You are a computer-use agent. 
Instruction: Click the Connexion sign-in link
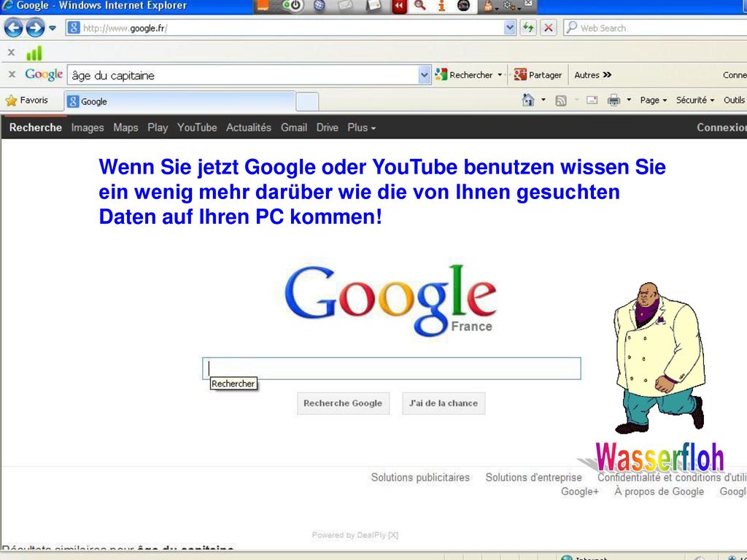point(721,127)
